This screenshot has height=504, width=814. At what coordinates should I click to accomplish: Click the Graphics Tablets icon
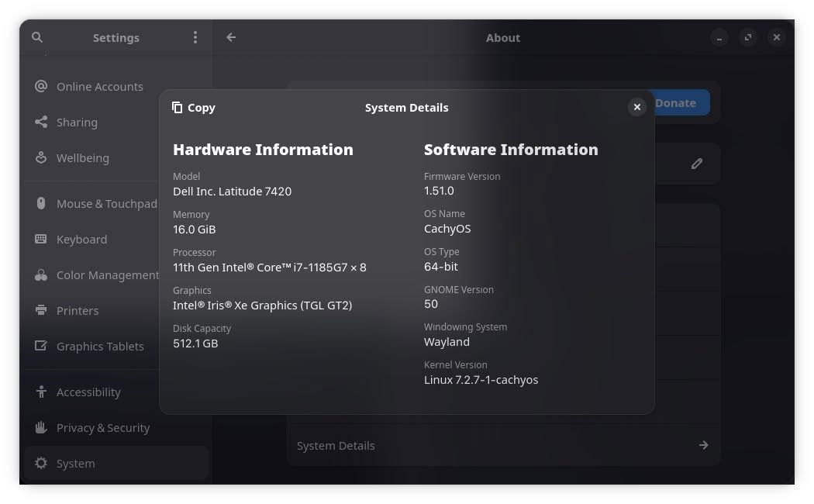pyautogui.click(x=41, y=346)
